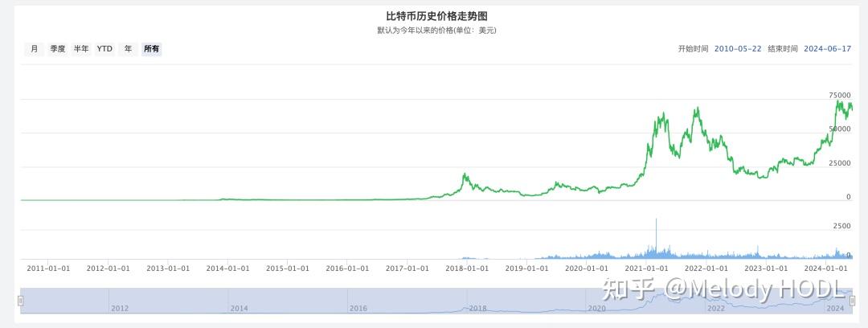Open the start date field 2010-05-22
This screenshot has width=868, height=328.
click(737, 49)
